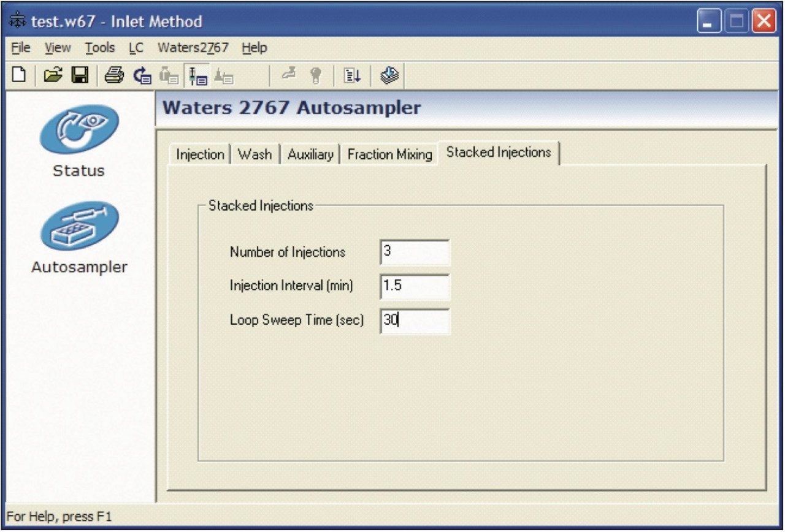Screen dimensions: 785x532
Task: Open the Autosampler view in sidebar
Action: 79,238
